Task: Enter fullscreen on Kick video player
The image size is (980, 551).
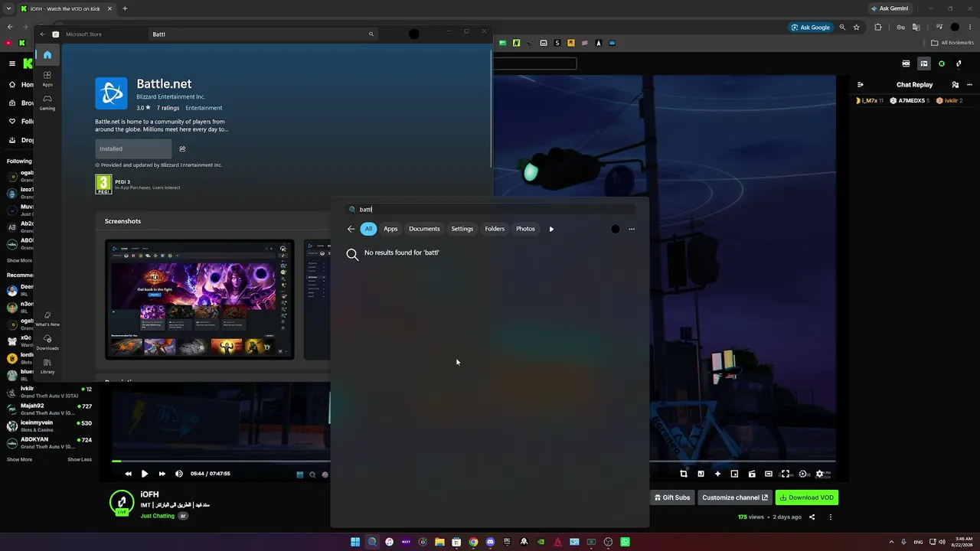Action: tap(786, 474)
